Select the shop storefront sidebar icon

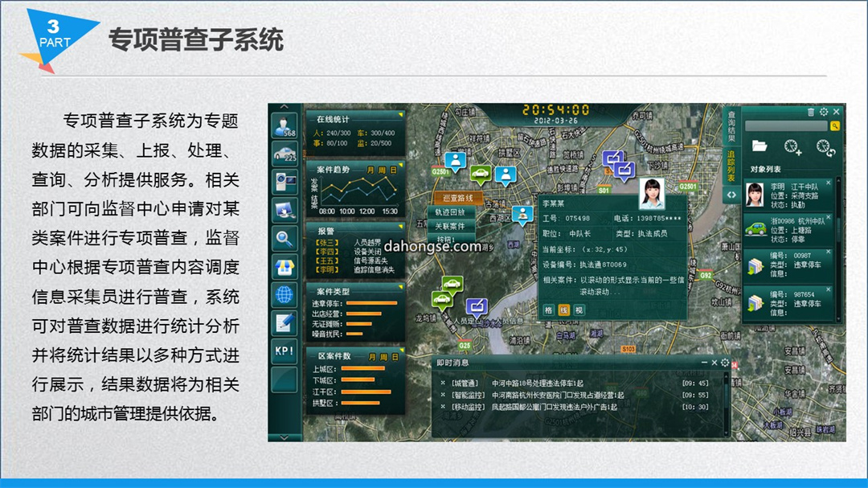coord(285,266)
